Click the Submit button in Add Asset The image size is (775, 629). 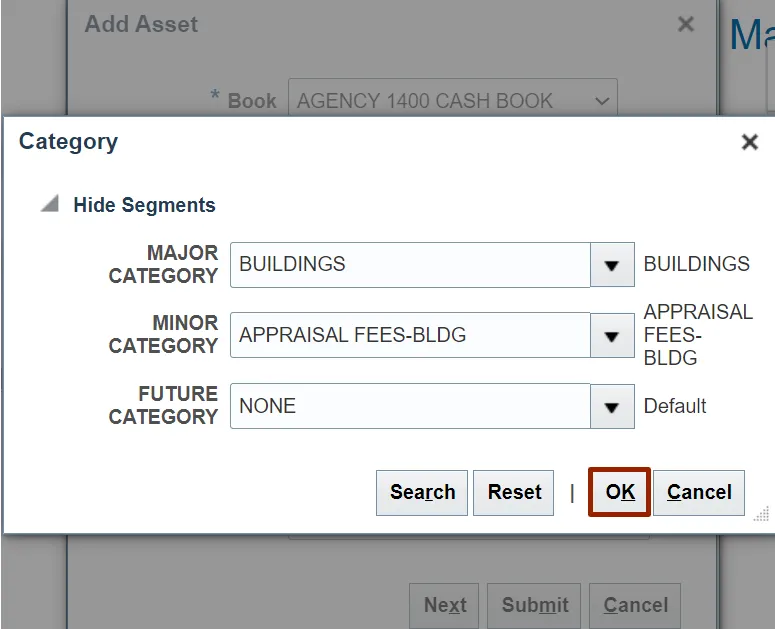(535, 605)
